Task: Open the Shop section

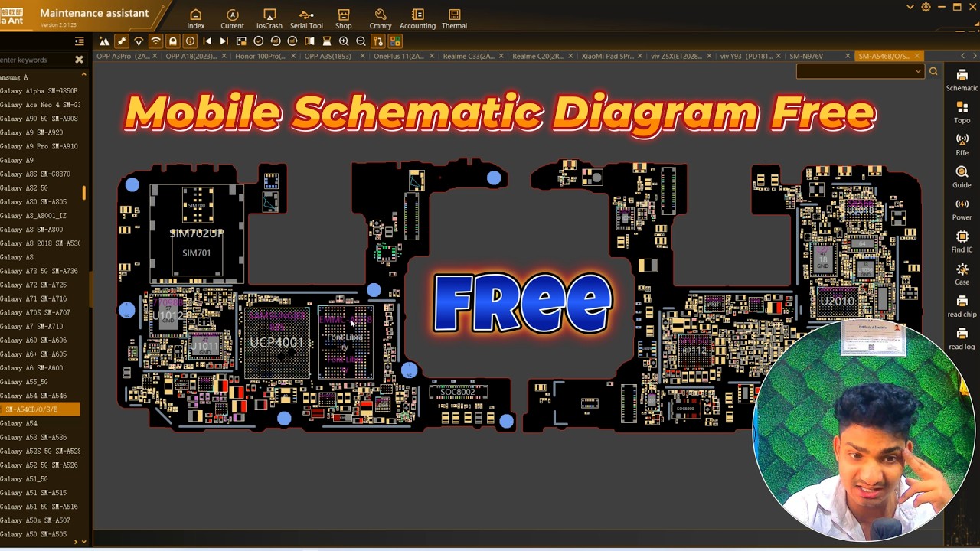Action: pos(344,19)
